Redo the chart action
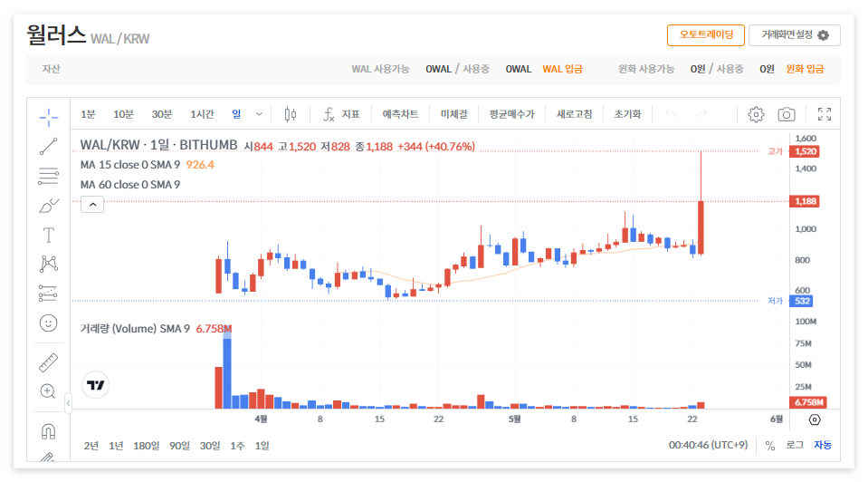Viewport: 868px width, 482px height. pos(701,113)
